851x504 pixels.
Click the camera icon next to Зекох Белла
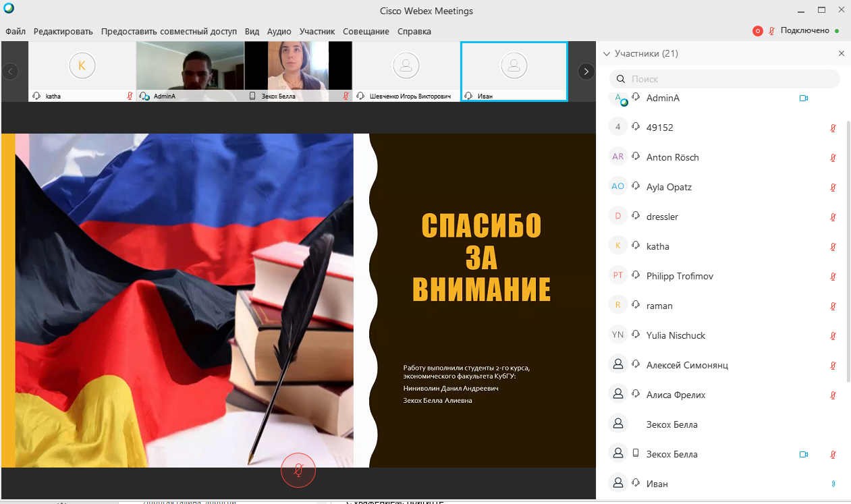(x=804, y=455)
